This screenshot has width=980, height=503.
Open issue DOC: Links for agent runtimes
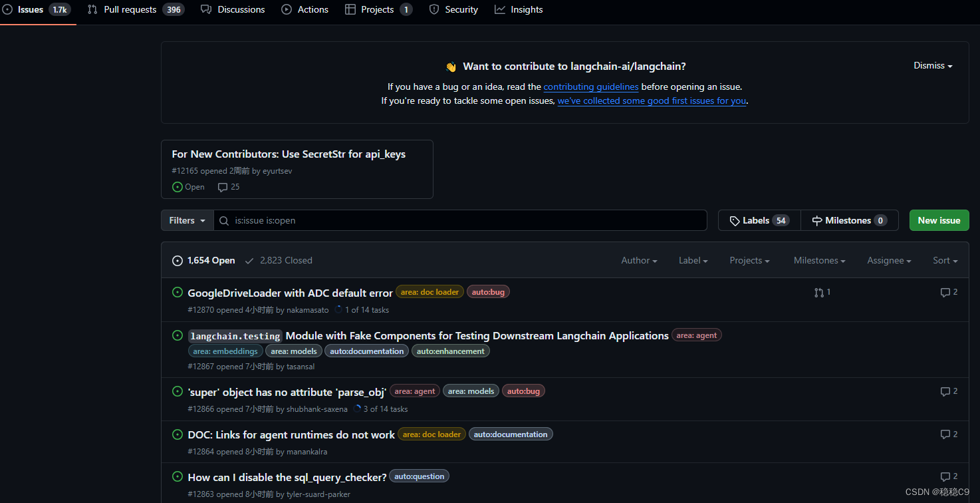tap(291, 434)
